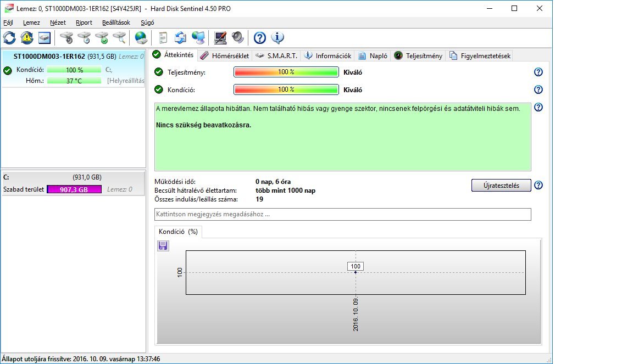Screen dimensions: 633x364
Task: Open the disk window icon in toolbar
Action: tap(45, 38)
